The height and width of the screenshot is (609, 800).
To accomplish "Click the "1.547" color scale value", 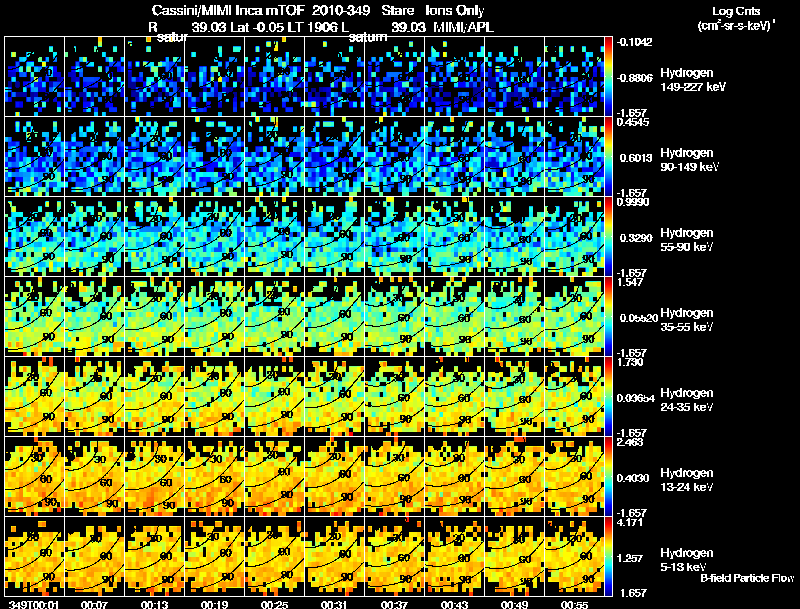I will tap(630, 282).
